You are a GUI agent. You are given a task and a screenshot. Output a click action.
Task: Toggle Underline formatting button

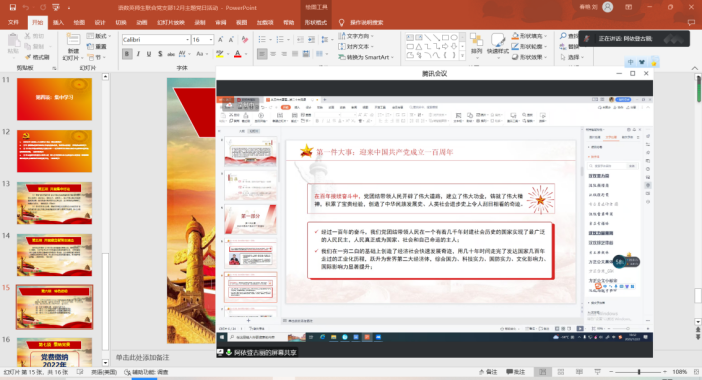click(x=149, y=54)
